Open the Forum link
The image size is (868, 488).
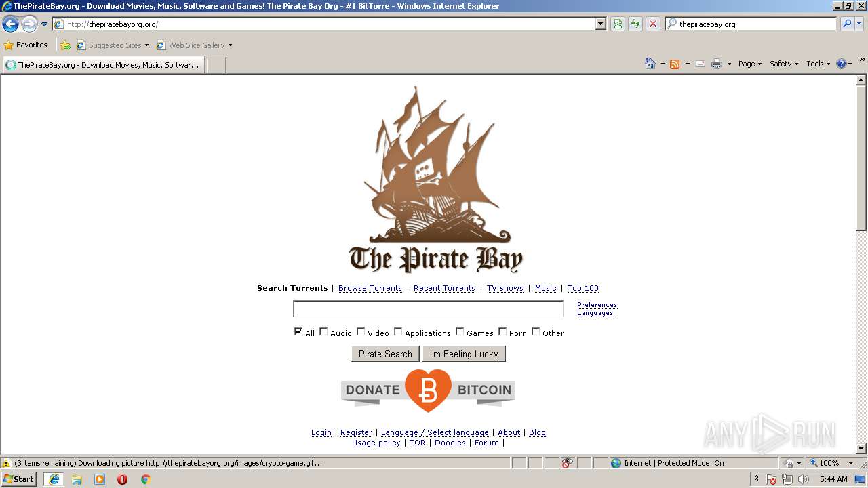coord(487,443)
